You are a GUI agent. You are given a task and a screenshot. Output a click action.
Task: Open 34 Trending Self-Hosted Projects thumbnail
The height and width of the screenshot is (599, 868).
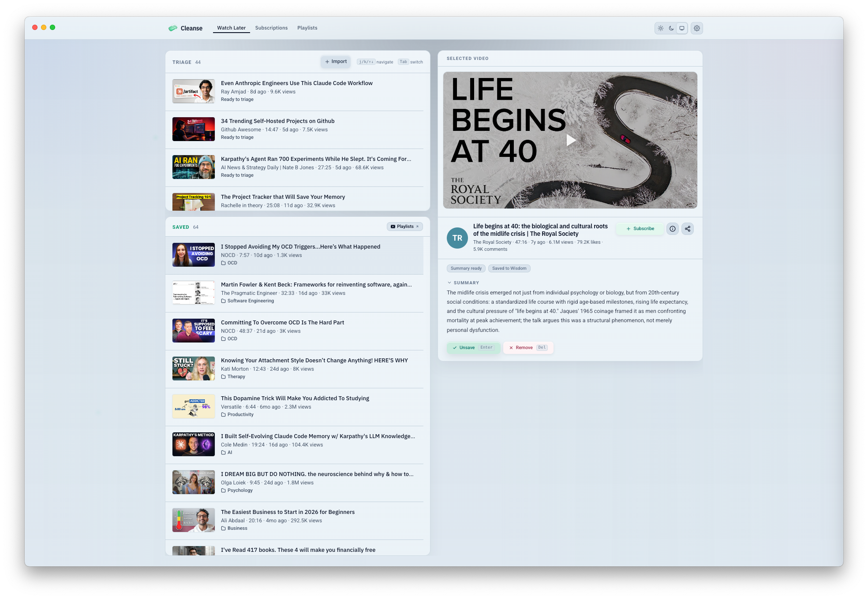click(193, 129)
